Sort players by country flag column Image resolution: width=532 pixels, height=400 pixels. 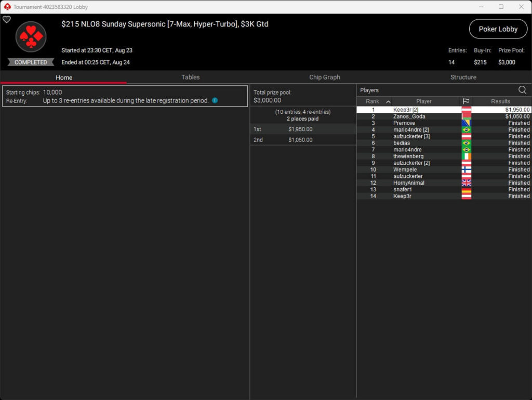point(466,101)
